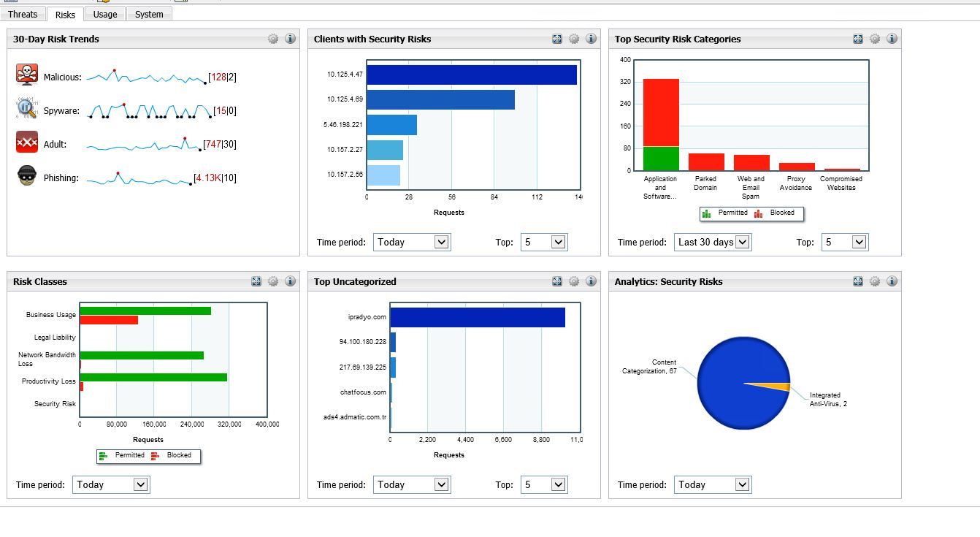The width and height of the screenshot is (980, 537).
Task: Click the Spyware count 15
Action: click(221, 110)
